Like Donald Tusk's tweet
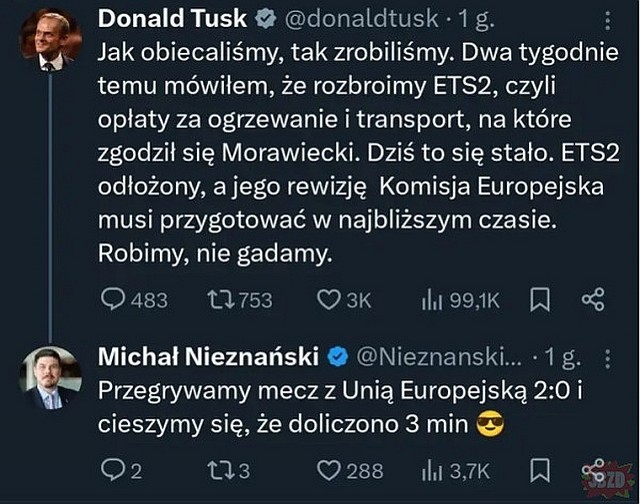The image size is (640, 504). pyautogui.click(x=329, y=299)
